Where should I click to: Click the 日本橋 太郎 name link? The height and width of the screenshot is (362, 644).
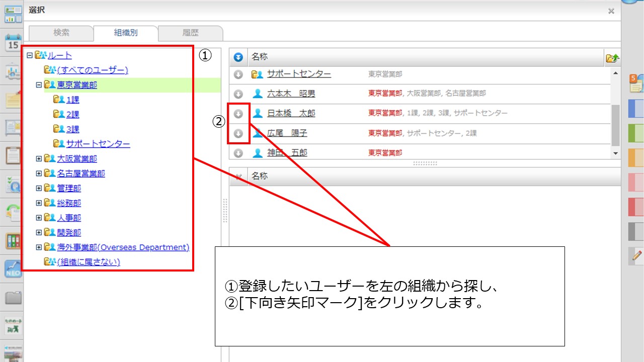[291, 114]
